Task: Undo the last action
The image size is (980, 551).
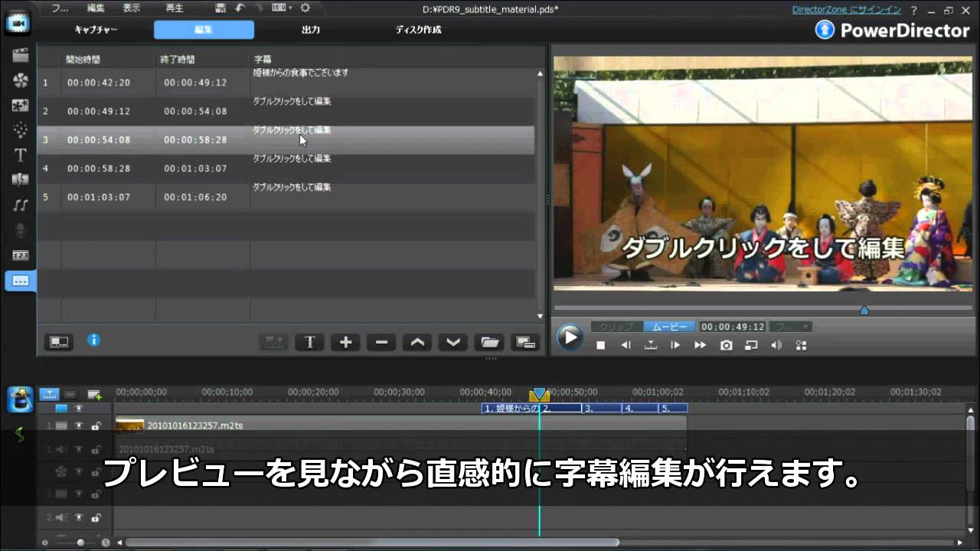Action: [x=240, y=8]
